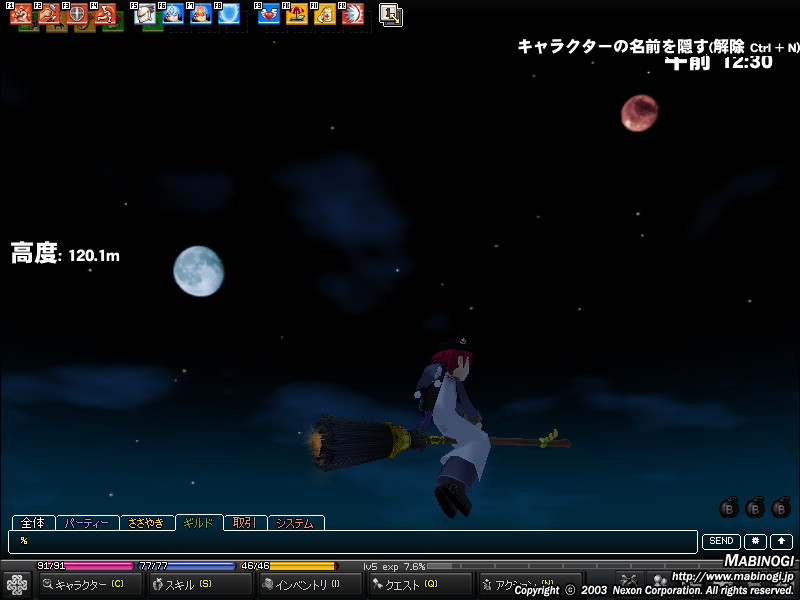Select the パーティー chat tab
This screenshot has height=600, width=800.
click(x=86, y=522)
